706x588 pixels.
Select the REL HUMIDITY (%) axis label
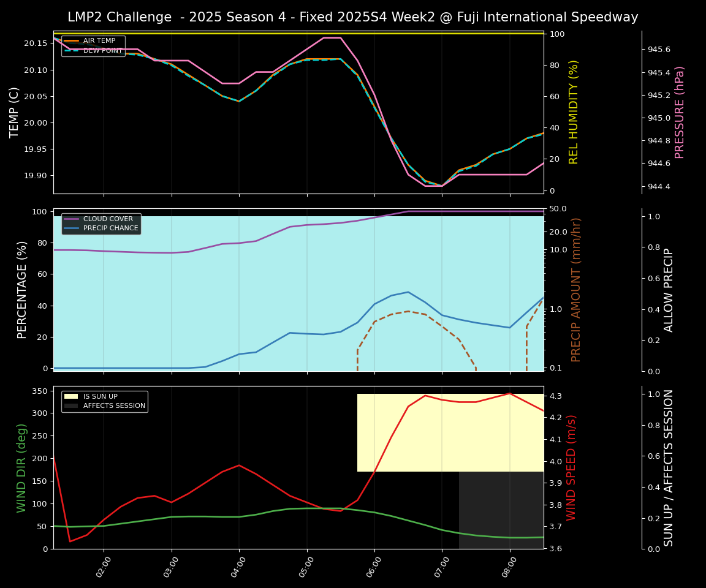coord(574,112)
